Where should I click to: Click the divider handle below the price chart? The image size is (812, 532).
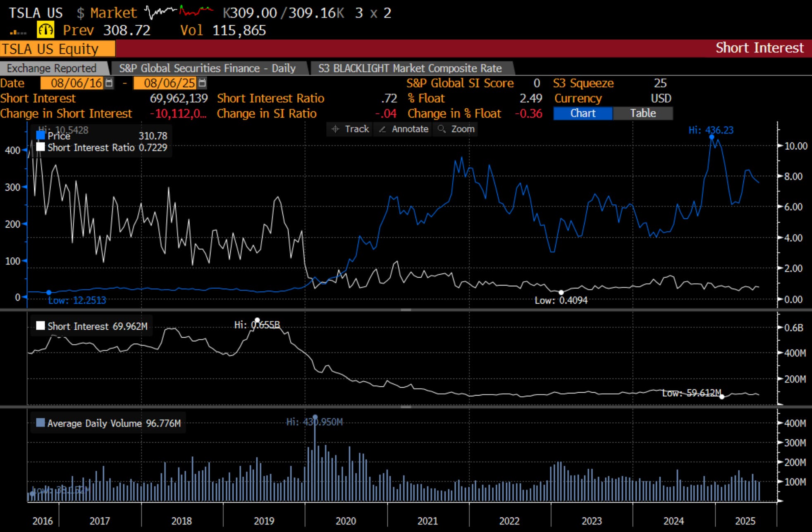click(406, 309)
